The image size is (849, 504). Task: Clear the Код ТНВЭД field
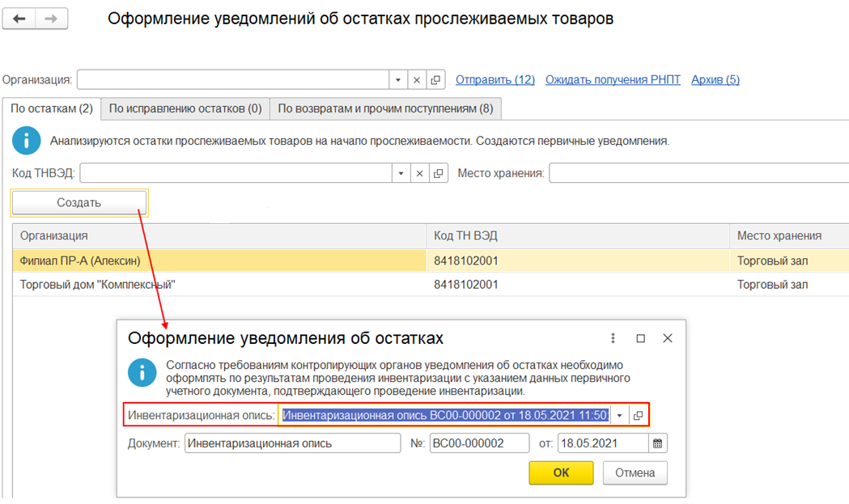[x=419, y=173]
